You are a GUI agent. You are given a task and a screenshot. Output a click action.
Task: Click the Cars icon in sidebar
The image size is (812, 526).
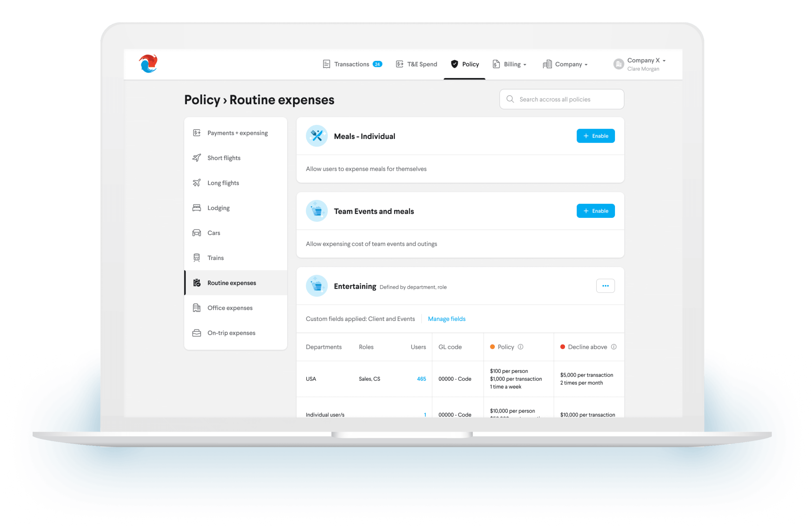196,233
